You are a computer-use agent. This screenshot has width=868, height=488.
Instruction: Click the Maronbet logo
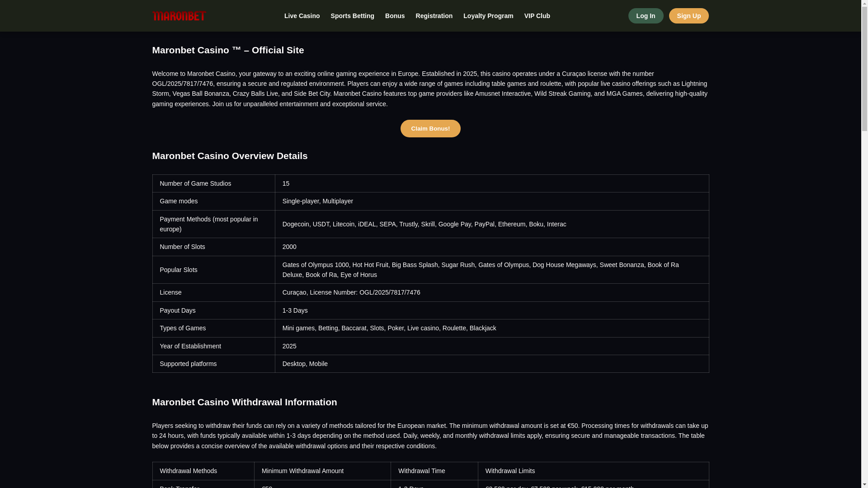pos(179,16)
